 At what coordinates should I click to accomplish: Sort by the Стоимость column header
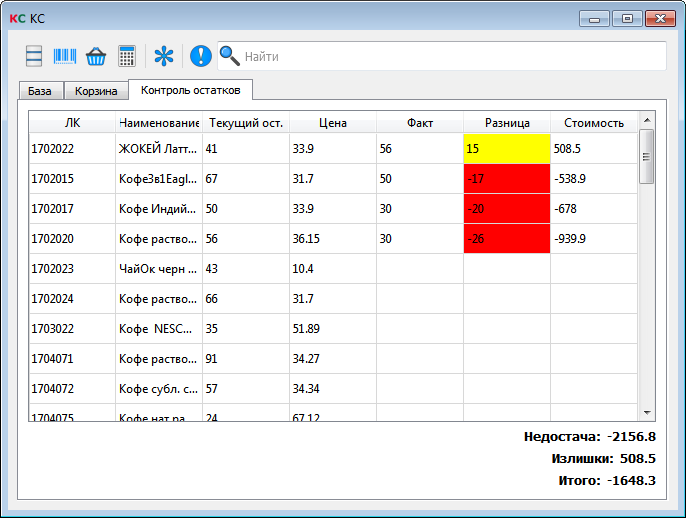pos(594,122)
